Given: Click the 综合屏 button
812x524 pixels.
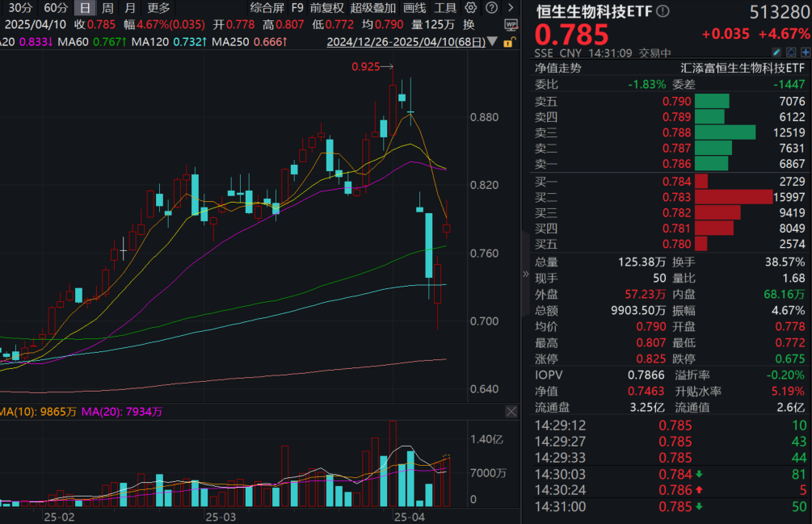Looking at the screenshot, I should pyautogui.click(x=267, y=8).
